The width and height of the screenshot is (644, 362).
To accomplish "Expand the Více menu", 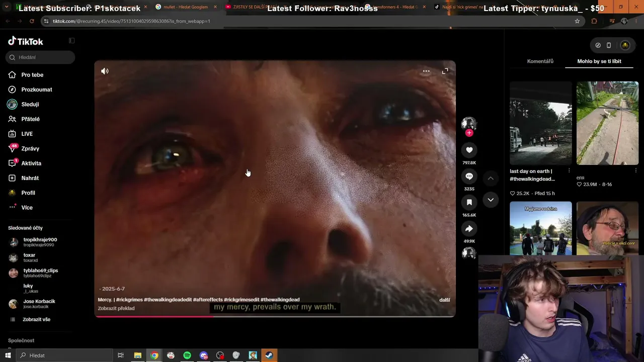I will click(27, 208).
